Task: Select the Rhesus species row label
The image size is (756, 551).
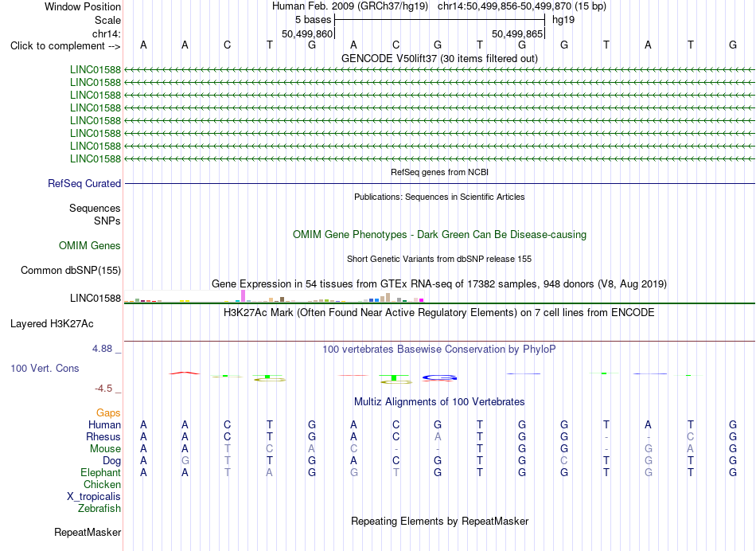Action: click(x=103, y=436)
